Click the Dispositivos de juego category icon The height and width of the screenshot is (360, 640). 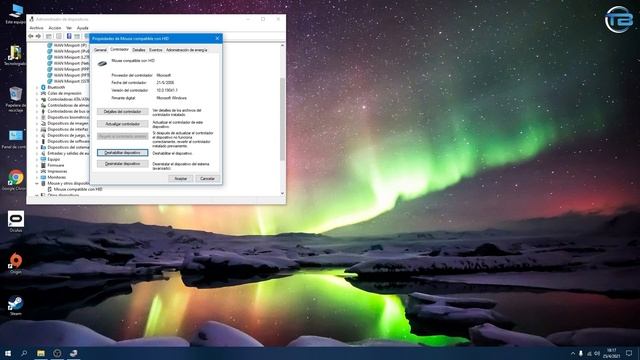(x=43, y=135)
